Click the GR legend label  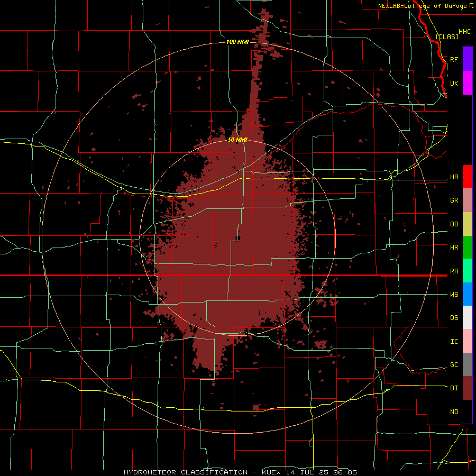[x=454, y=200]
